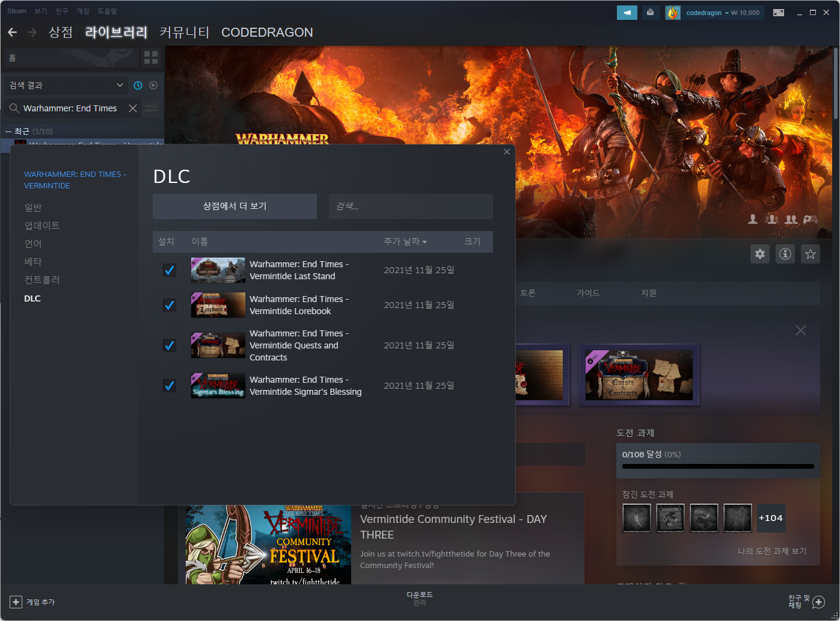The image size is (840, 621).
Task: Select 컨트롤러 in properties sidebar
Action: click(42, 280)
